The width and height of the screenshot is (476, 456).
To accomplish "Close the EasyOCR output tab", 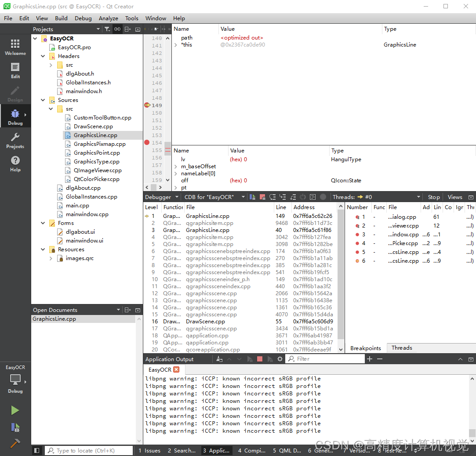I will 176,369.
